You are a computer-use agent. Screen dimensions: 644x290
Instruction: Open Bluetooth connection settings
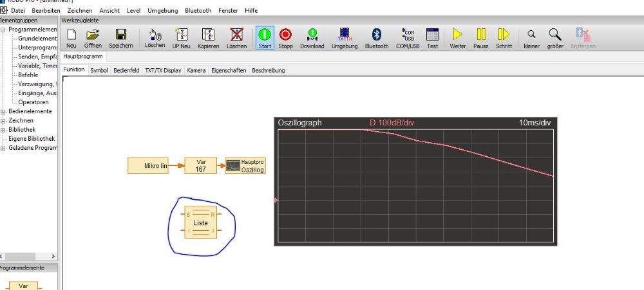click(377, 39)
